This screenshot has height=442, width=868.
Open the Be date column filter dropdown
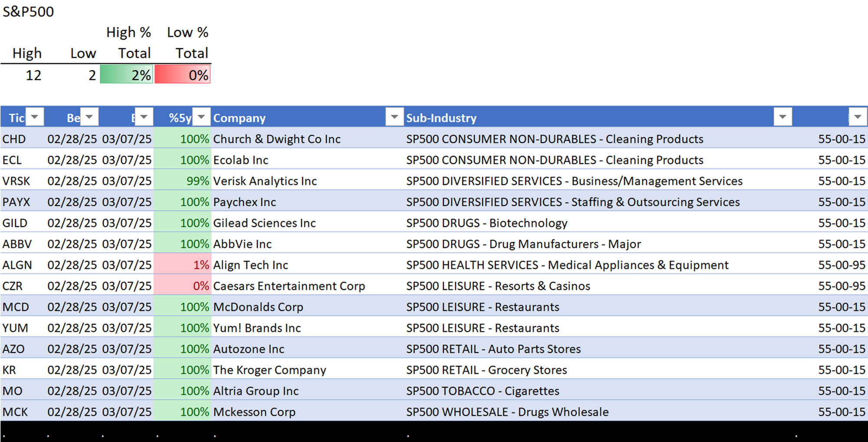click(89, 117)
